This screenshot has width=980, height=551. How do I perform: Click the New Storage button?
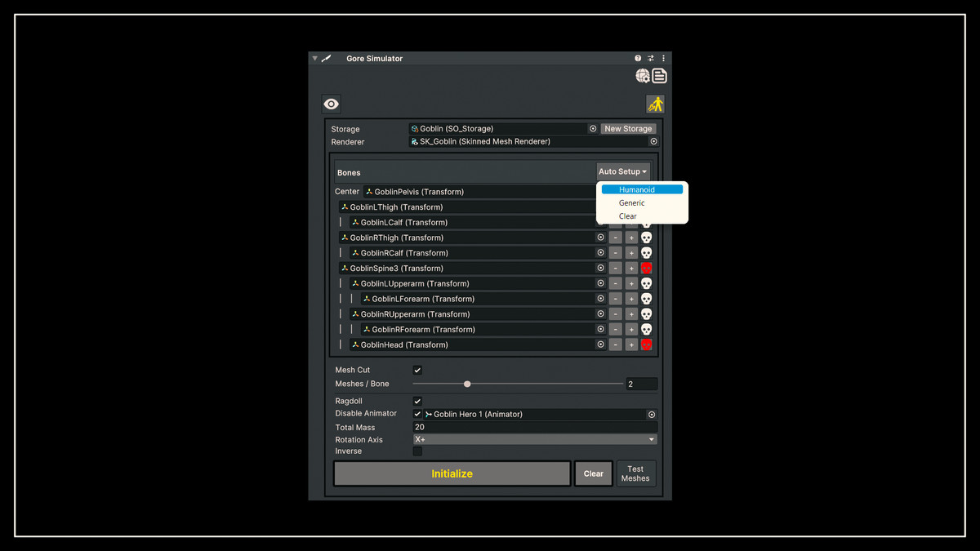click(x=628, y=129)
